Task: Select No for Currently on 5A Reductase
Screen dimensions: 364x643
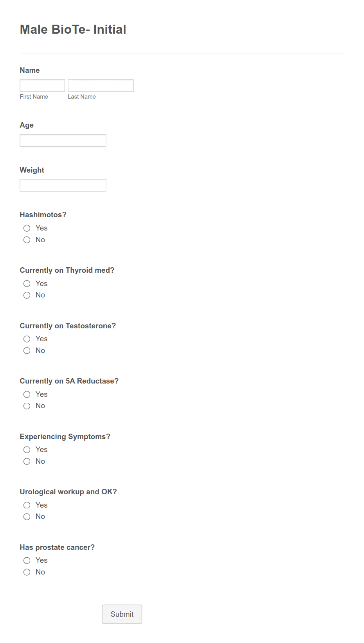Action: tap(27, 406)
